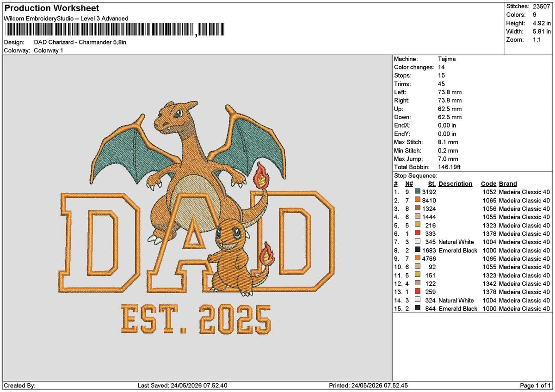Screen dimensions: 555x392
Task: Click the Stop Sequence: heading
Action: tap(416, 176)
